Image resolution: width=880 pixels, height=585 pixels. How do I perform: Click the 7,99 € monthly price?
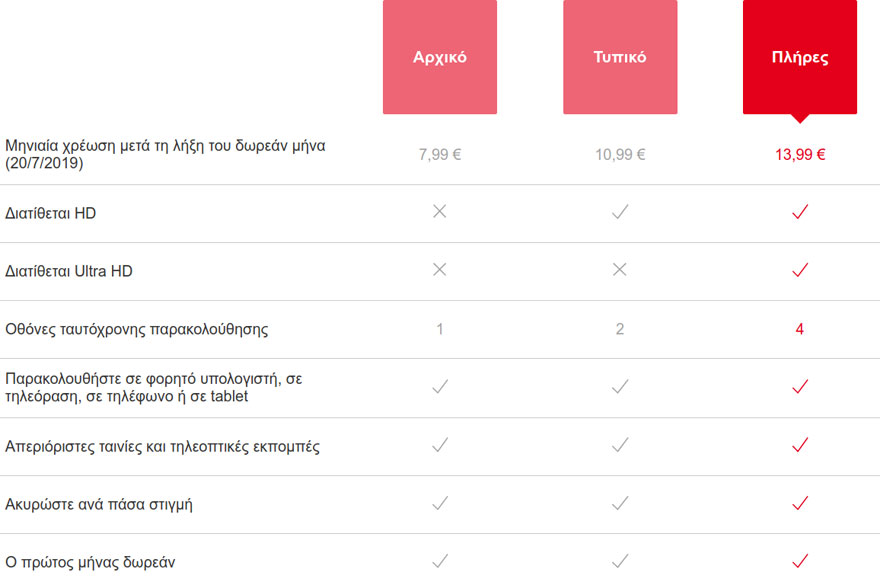(440, 155)
